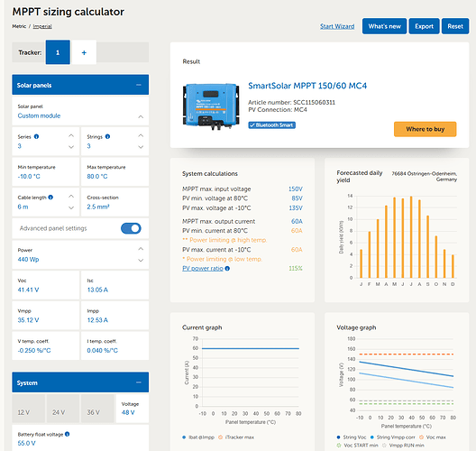Viewport: 476px width, 451px height.
Task: Select Tracker 1 tab
Action: [x=58, y=52]
